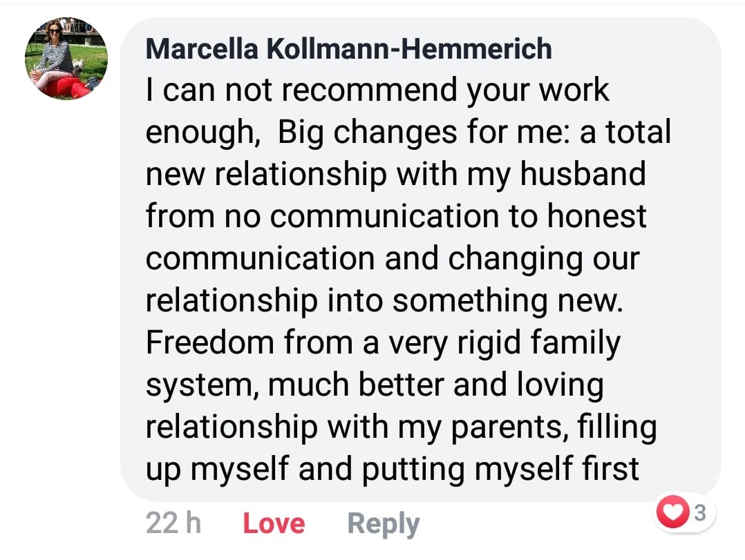Open the 22 h timestamp
This screenshot has height=560, width=745.
pyautogui.click(x=173, y=523)
